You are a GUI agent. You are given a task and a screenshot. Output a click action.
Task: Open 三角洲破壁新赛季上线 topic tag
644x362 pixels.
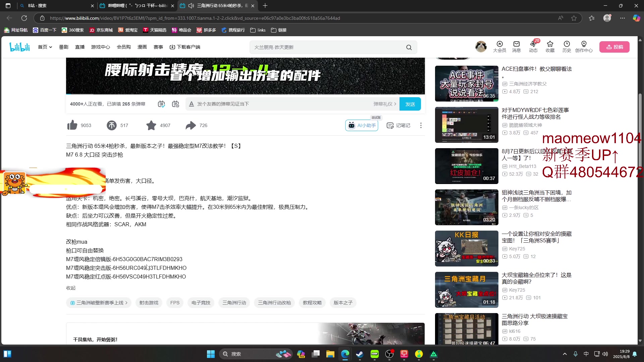pyautogui.click(x=99, y=303)
